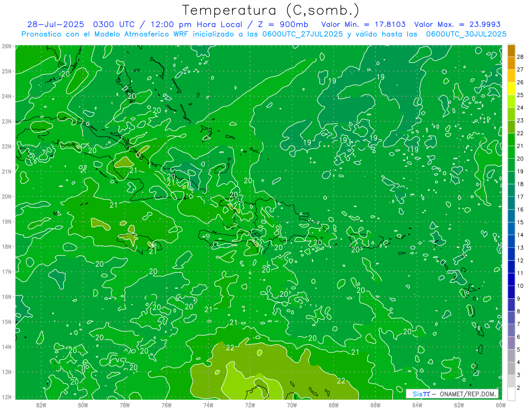Click legend value '17'

click(x=520, y=197)
